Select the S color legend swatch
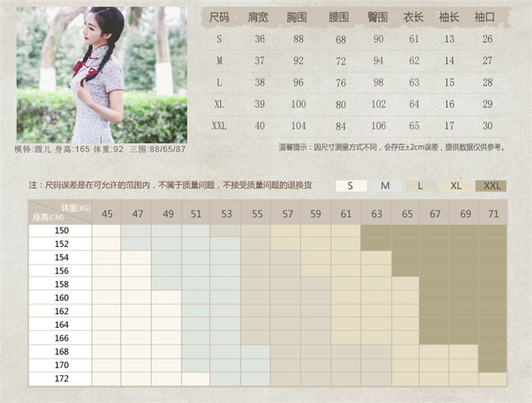The image size is (532, 403). pyautogui.click(x=351, y=186)
